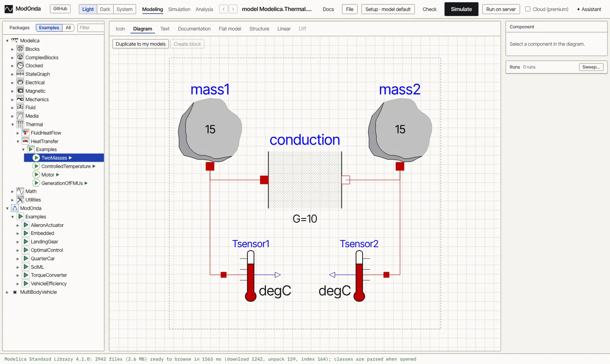The height and width of the screenshot is (364, 610).
Task: Click the StateGraph package icon
Action: coord(20,74)
